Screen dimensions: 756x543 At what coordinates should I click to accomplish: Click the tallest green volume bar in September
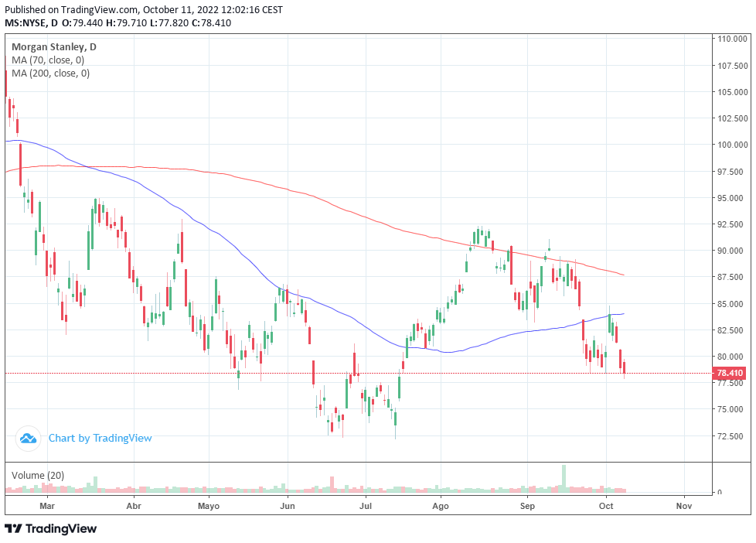click(564, 478)
